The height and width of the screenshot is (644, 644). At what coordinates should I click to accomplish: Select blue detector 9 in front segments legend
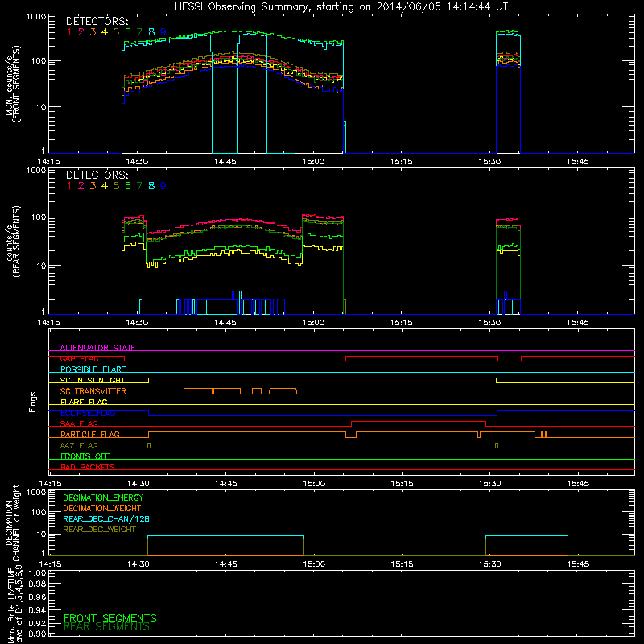tap(163, 32)
